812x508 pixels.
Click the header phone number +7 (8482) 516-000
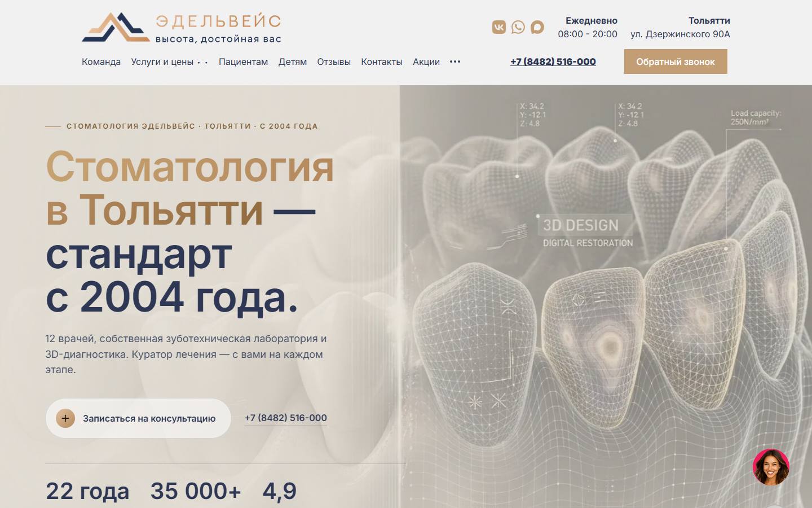pos(553,62)
